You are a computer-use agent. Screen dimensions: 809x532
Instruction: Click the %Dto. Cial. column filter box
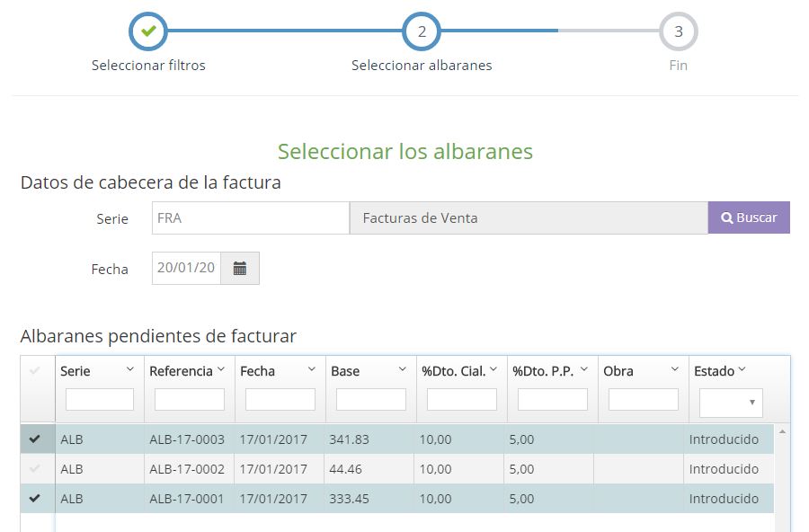462,400
